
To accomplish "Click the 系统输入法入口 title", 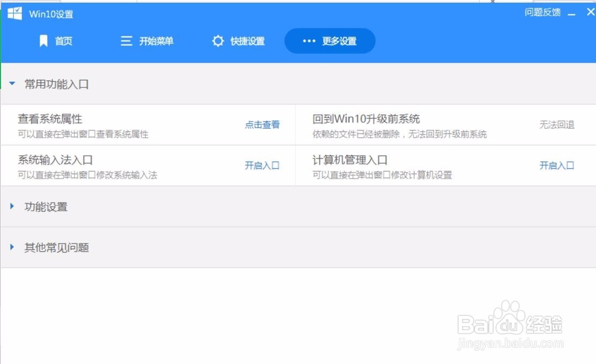I will (55, 160).
